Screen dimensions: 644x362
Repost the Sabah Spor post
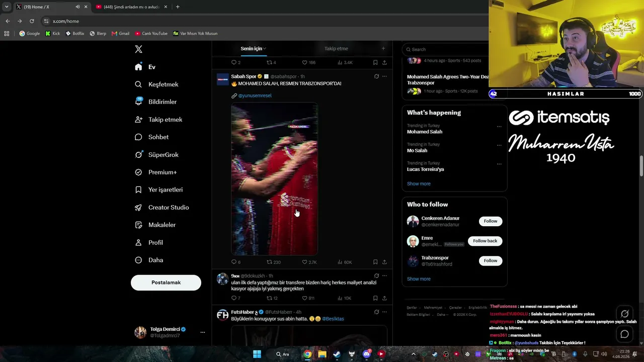click(x=269, y=262)
